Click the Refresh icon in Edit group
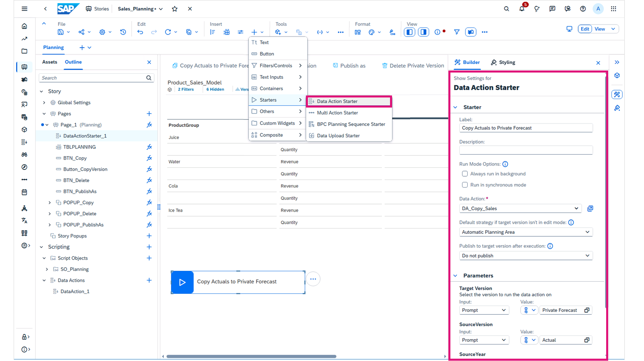This screenshot has width=644, height=361. pos(168,32)
